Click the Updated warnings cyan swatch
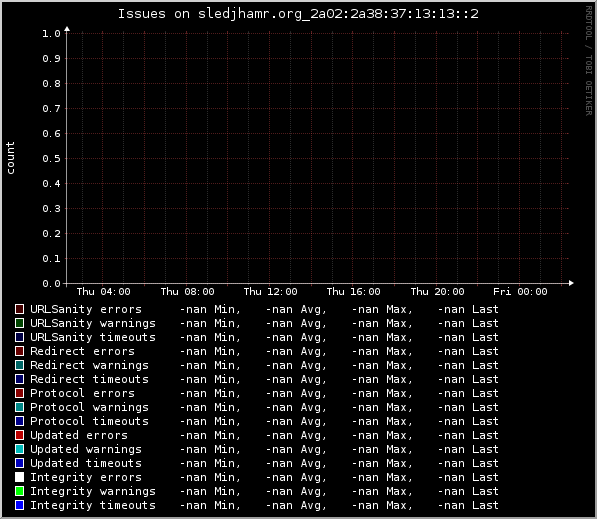Screen dimensions: 597x519 19,449
